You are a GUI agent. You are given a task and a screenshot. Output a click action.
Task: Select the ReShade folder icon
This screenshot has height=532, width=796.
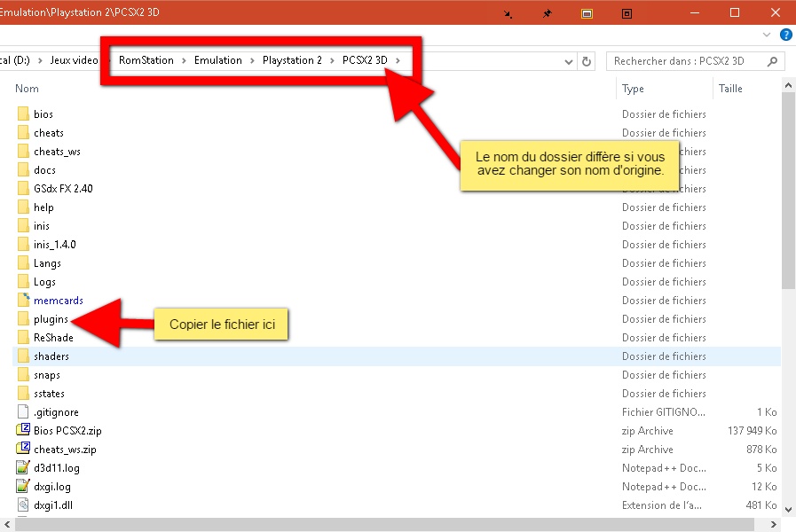[23, 337]
